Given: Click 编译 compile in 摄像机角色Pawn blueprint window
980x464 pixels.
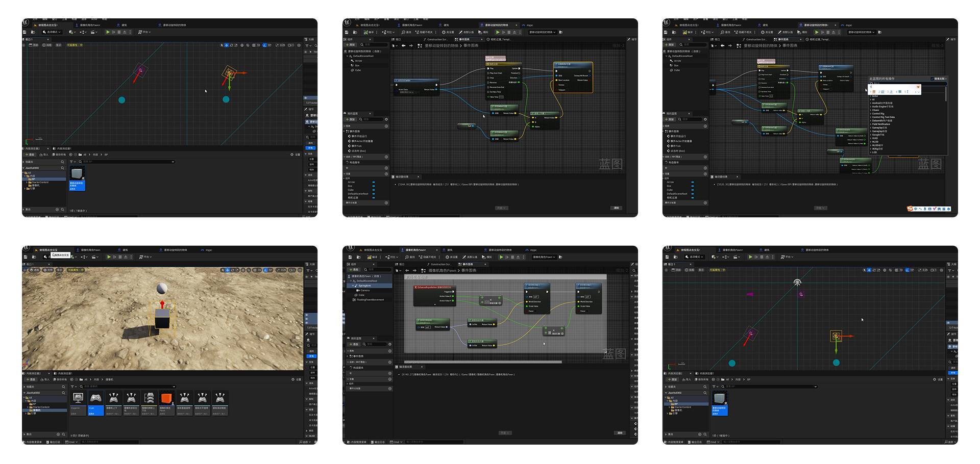Looking at the screenshot, I should [x=372, y=257].
